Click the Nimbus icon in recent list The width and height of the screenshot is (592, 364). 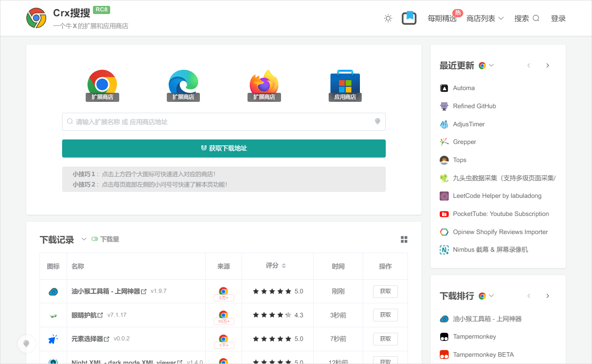[x=444, y=250]
